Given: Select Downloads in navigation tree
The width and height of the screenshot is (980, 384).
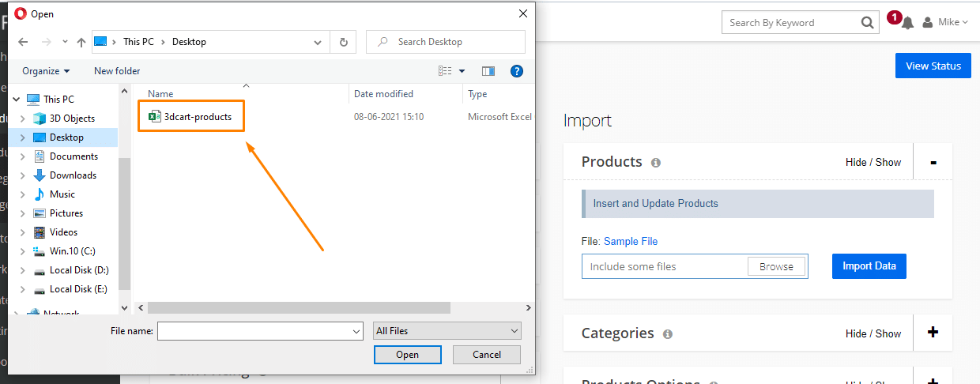Looking at the screenshot, I should [x=73, y=175].
